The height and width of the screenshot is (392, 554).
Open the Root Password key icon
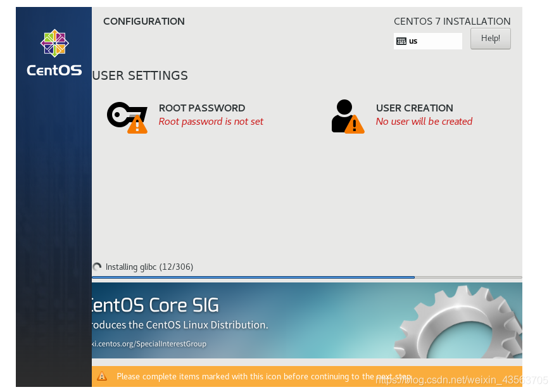pyautogui.click(x=127, y=117)
